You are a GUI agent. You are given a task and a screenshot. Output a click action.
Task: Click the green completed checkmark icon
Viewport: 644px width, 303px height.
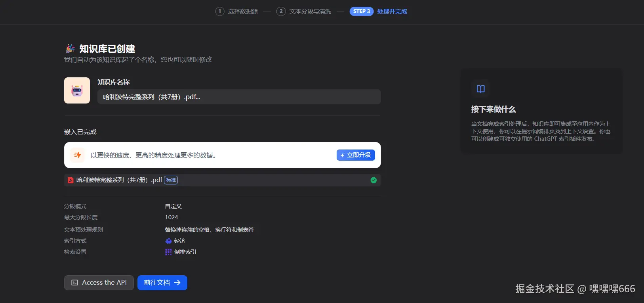373,180
